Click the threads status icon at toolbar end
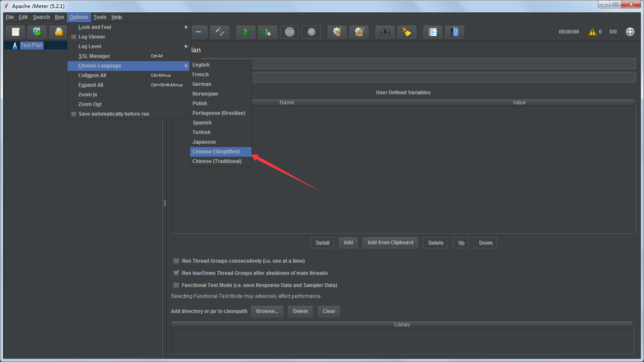Image resolution: width=644 pixels, height=362 pixels. coord(630,32)
